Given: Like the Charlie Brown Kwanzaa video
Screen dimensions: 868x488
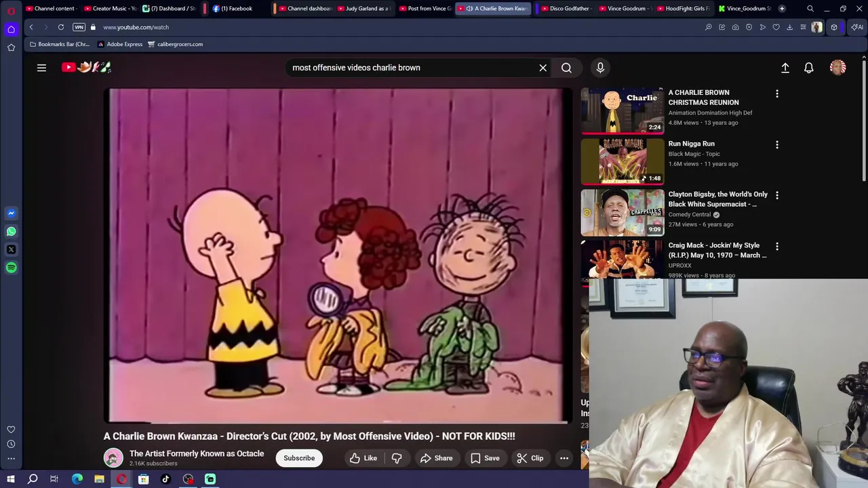Looking at the screenshot, I should point(363,458).
